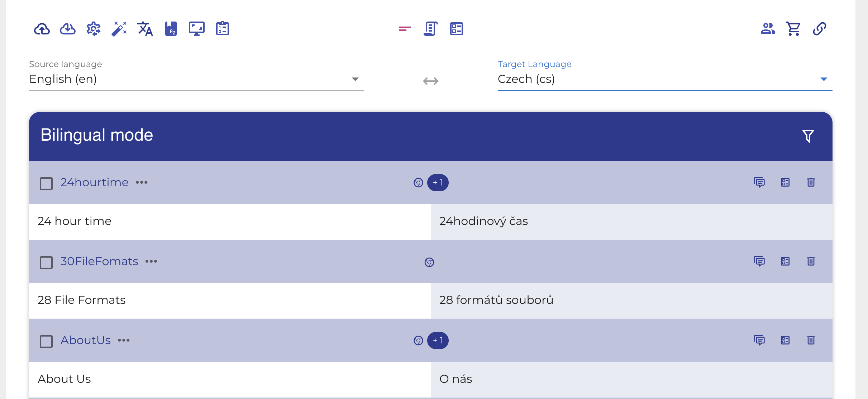
Task: Click the cloud download icon
Action: pyautogui.click(x=68, y=29)
